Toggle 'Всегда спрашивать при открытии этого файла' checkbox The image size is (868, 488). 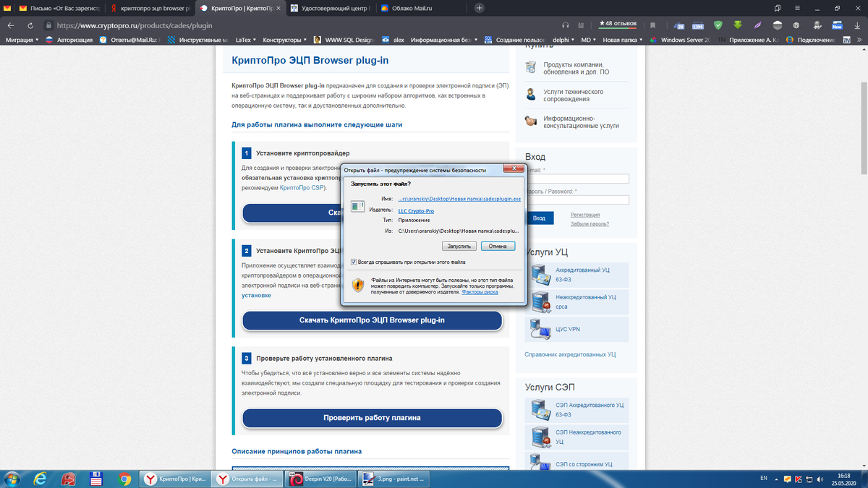(x=354, y=262)
